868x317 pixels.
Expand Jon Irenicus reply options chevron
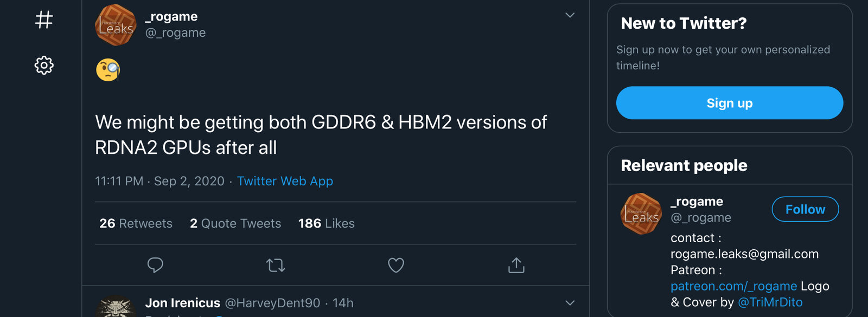click(x=570, y=303)
